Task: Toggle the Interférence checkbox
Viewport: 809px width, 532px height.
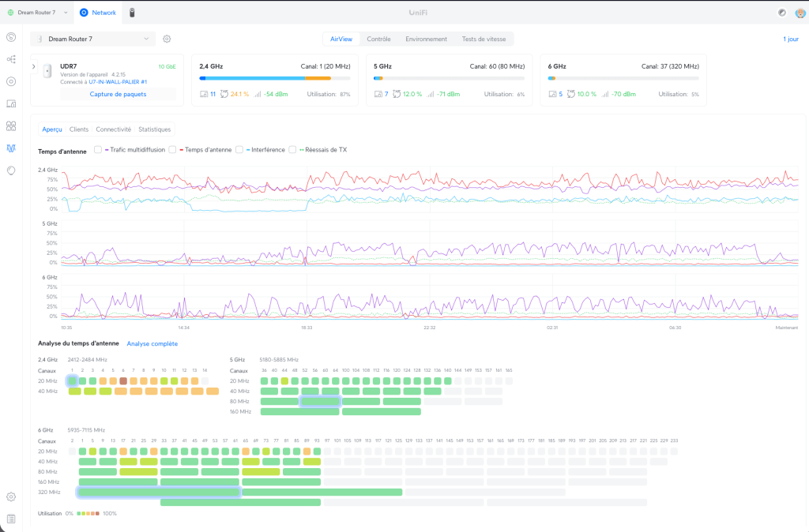Action: tap(239, 149)
